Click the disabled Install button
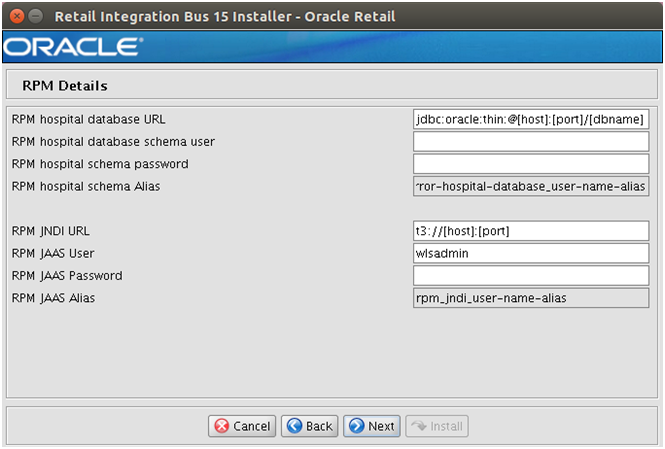The image size is (665, 449). [437, 426]
